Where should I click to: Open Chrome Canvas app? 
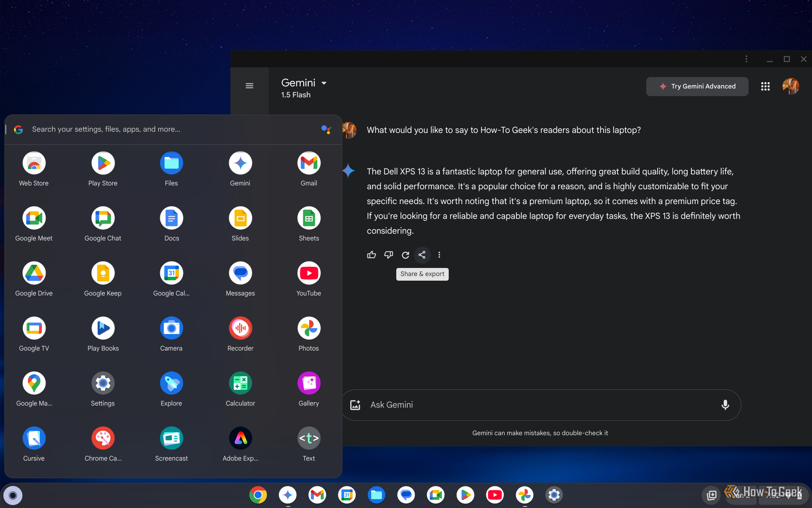click(x=103, y=438)
